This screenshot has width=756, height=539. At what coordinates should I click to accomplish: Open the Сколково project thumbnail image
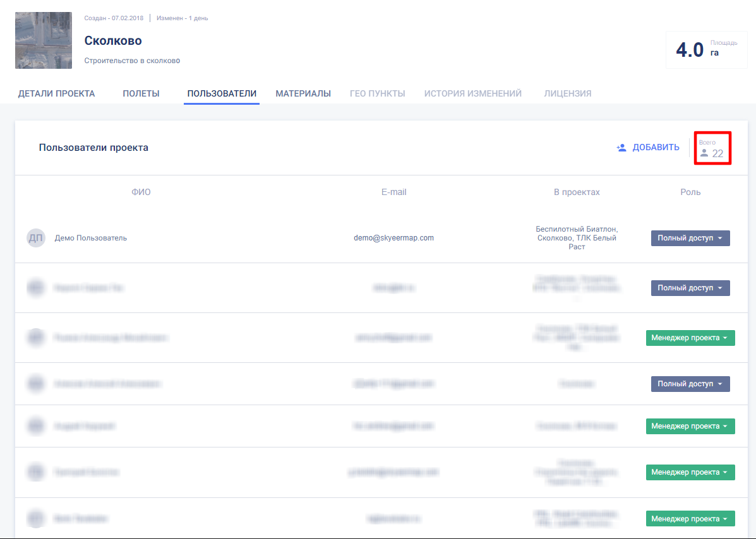click(x=44, y=40)
